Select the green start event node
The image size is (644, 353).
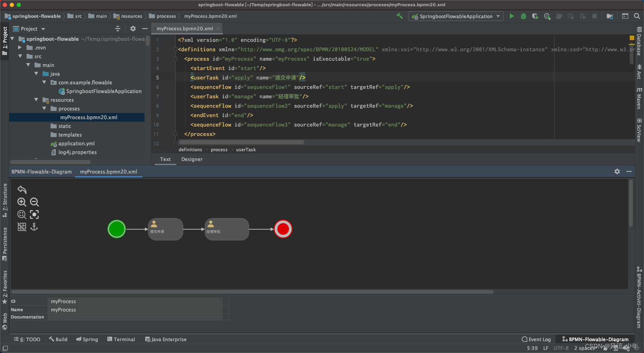(117, 229)
